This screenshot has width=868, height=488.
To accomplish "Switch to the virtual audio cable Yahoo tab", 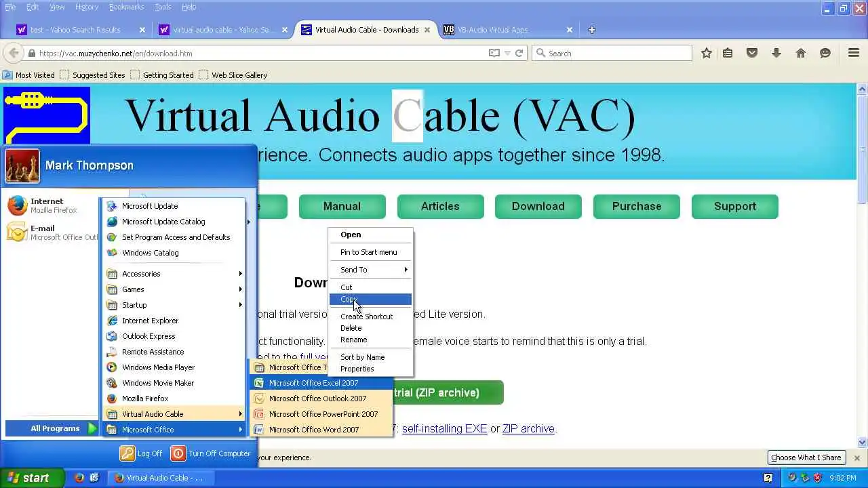I will pyautogui.click(x=222, y=30).
